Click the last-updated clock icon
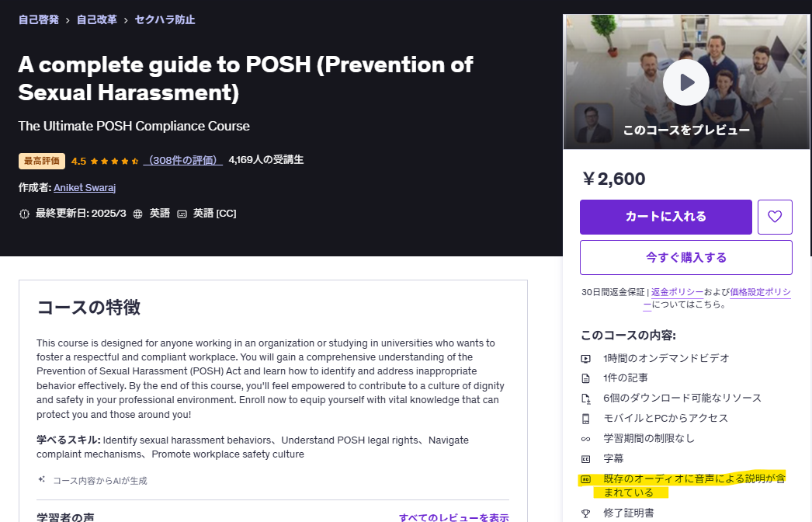Image resolution: width=812 pixels, height=522 pixels. click(x=24, y=214)
